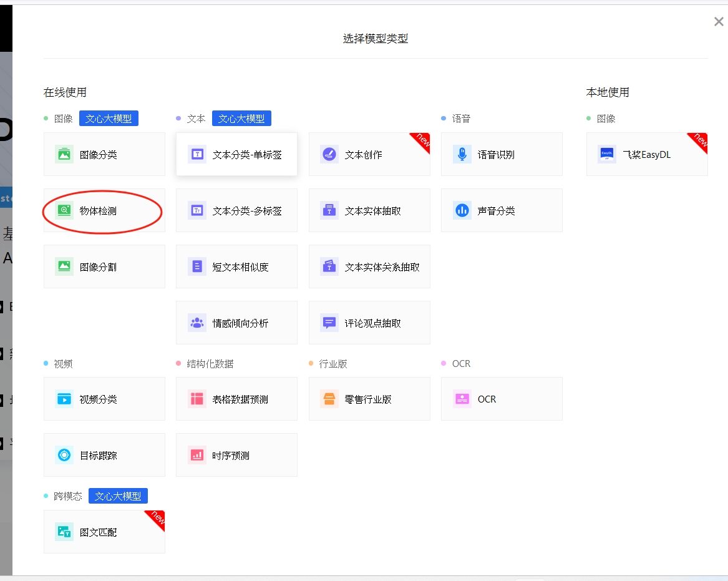Click the 飞桨EasyDL logo icon
This screenshot has width=728, height=581.
pos(607,154)
